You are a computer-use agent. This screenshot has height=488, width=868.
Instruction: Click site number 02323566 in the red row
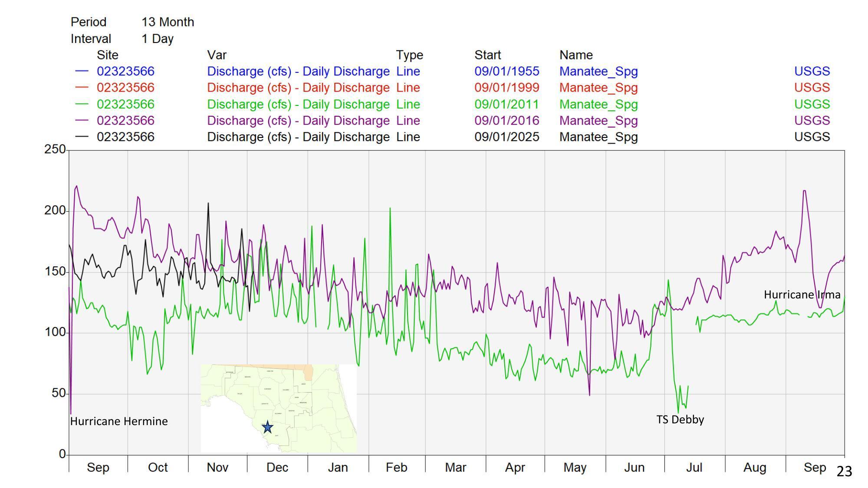pos(125,88)
